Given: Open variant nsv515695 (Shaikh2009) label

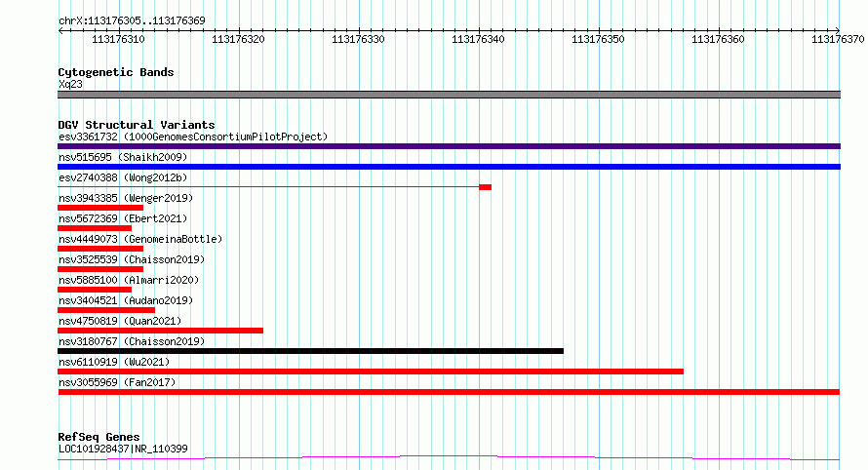Looking at the screenshot, I should 123,157.
